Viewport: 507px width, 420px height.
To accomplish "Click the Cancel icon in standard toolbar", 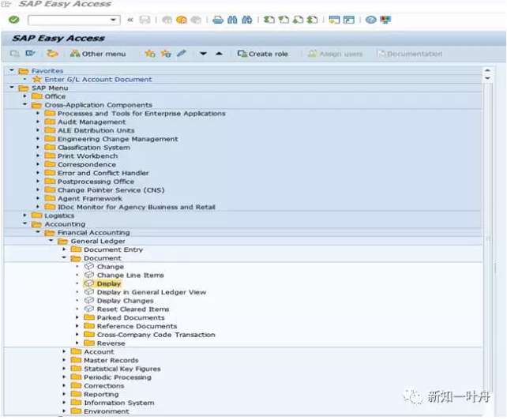I will tap(196, 20).
